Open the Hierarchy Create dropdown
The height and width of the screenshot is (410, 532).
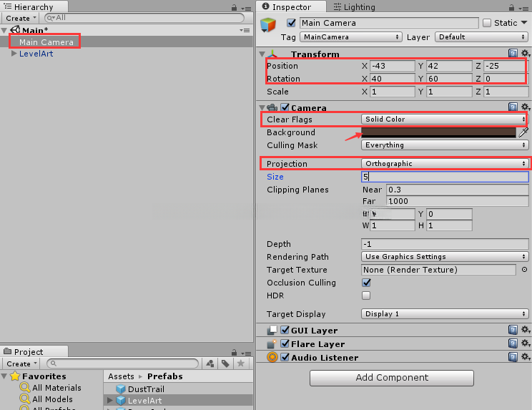[21, 18]
